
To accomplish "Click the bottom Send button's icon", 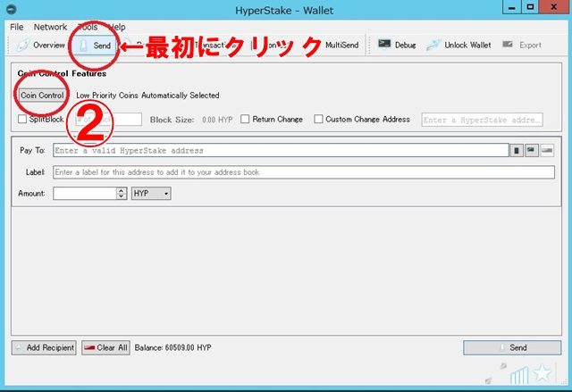I will point(502,347).
